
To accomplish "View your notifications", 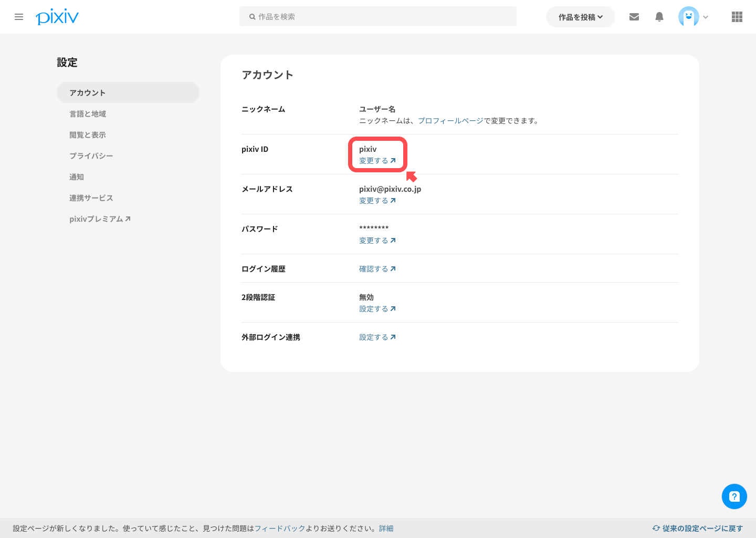I will (659, 16).
